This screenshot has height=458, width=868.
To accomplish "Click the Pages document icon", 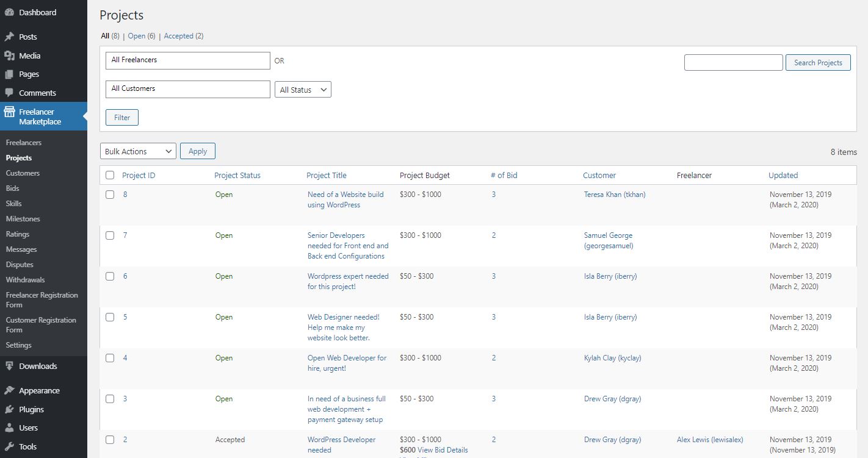I will pyautogui.click(x=9, y=74).
